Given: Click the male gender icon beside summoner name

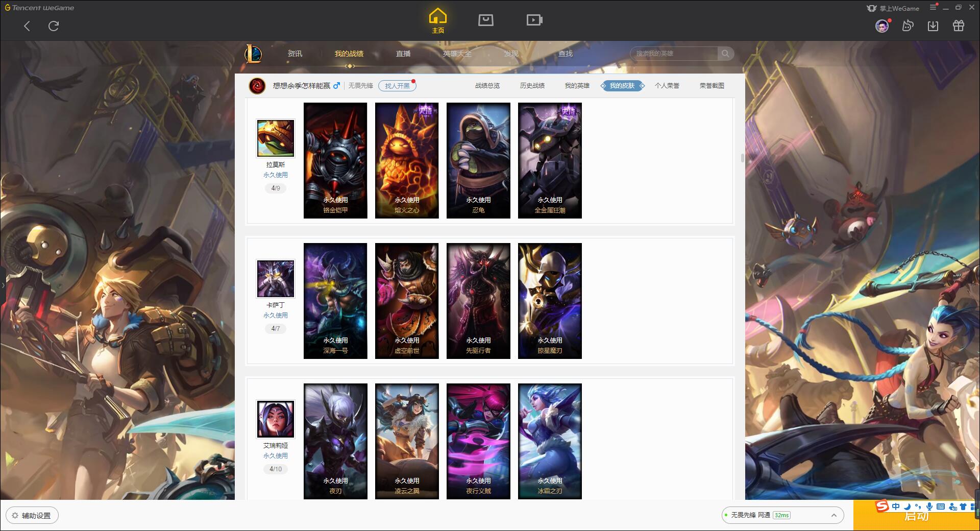Looking at the screenshot, I should tap(336, 86).
